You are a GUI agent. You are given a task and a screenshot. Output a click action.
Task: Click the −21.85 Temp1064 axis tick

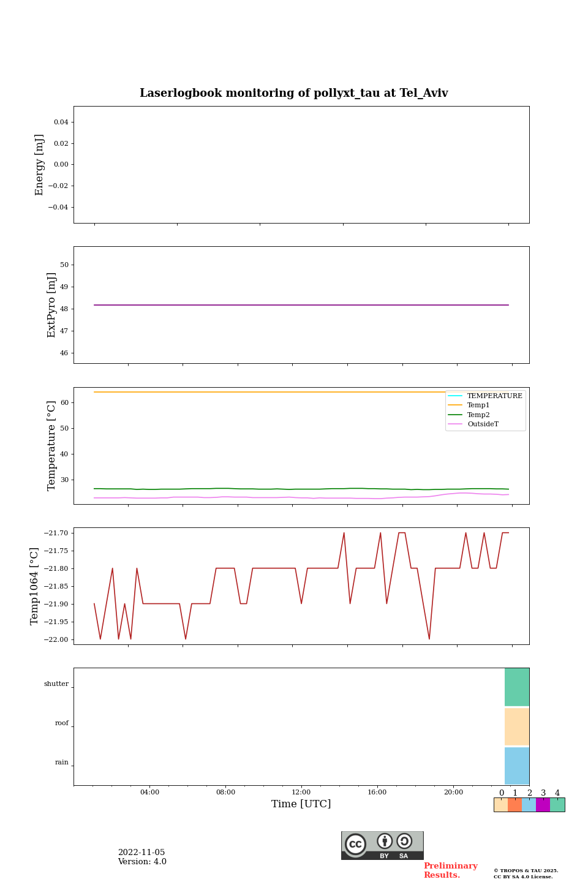pyautogui.click(x=57, y=587)
